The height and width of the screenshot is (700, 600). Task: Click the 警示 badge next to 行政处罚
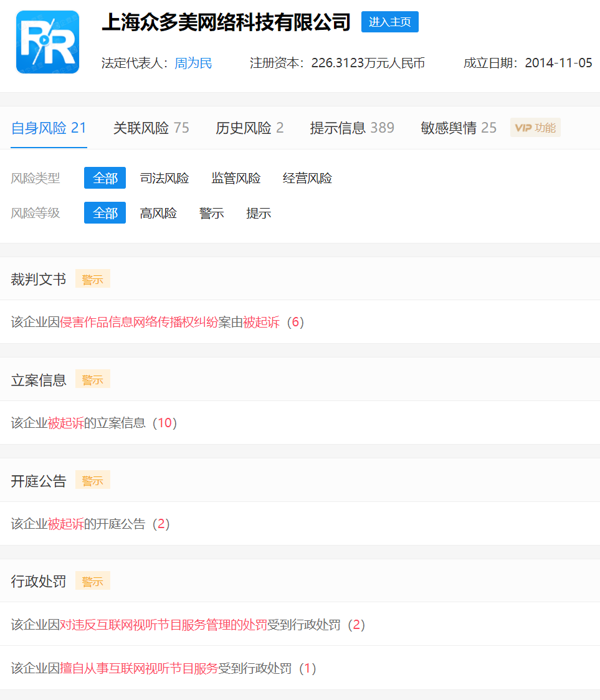[x=93, y=580]
